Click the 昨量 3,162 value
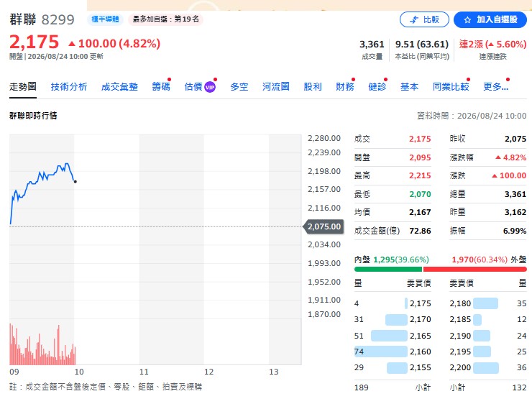Viewport: 532px width, 404px height. point(515,212)
